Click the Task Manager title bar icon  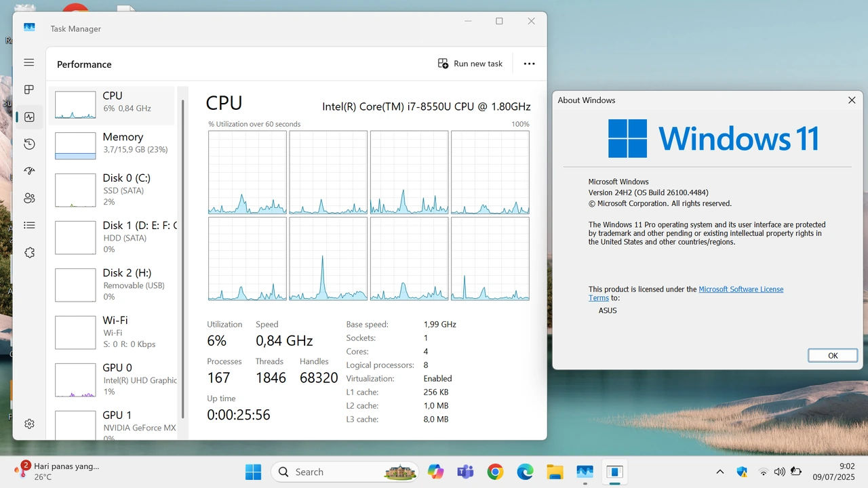pos(29,28)
